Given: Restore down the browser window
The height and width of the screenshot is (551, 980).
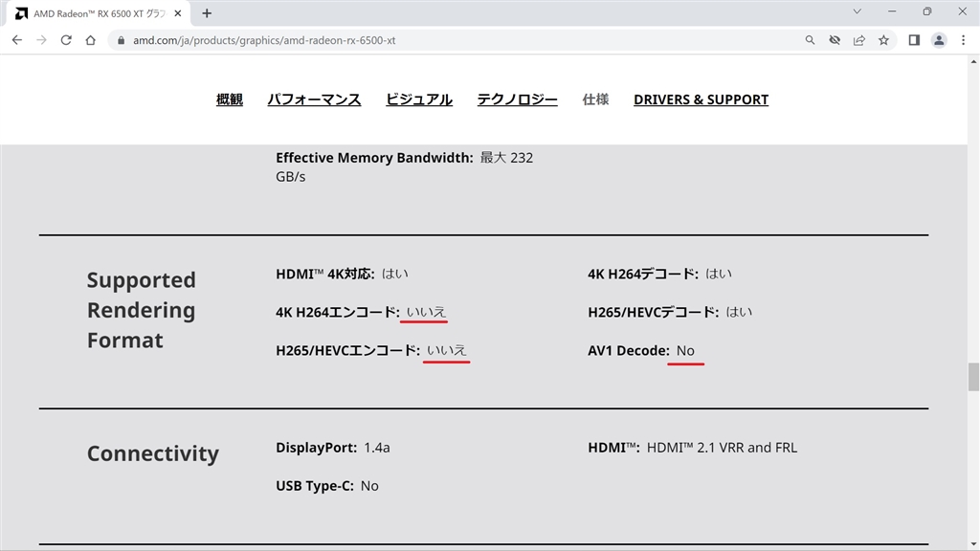Looking at the screenshot, I should [926, 11].
